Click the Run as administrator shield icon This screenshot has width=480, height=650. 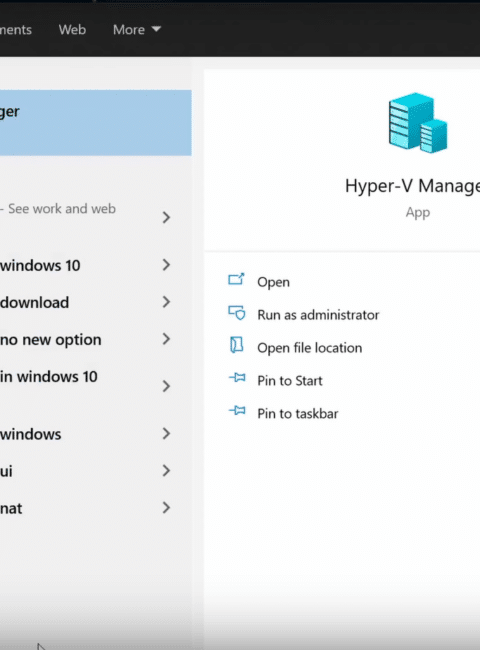(x=237, y=313)
